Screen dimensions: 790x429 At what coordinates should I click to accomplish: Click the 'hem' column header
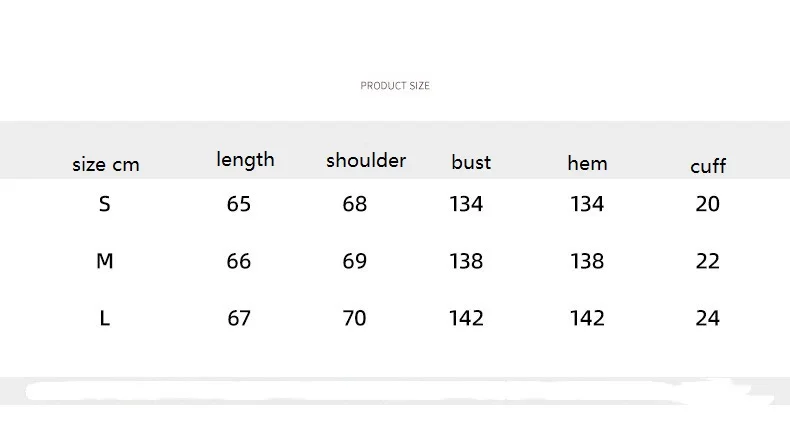point(587,163)
